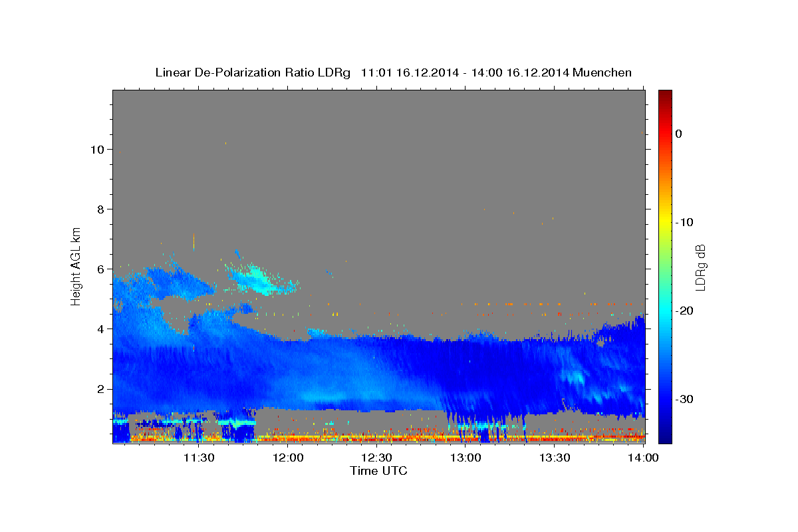Click the colorbar value '-10'
The height and width of the screenshot is (532, 798).
click(684, 222)
